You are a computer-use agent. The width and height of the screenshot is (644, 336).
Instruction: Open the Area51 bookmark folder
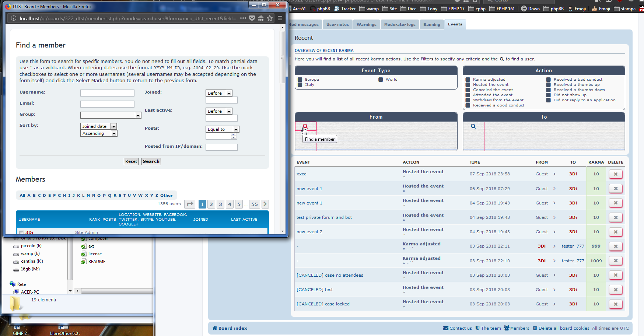tap(296, 8)
